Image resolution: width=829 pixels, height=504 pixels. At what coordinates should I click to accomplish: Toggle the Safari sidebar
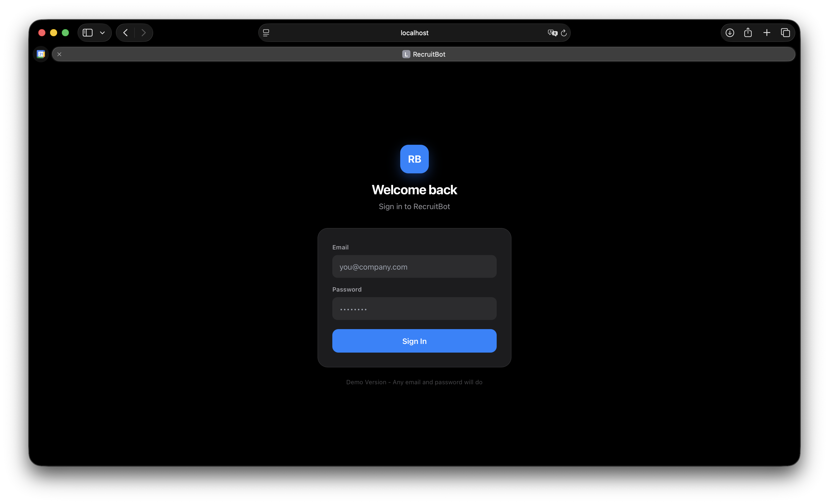[x=87, y=33]
